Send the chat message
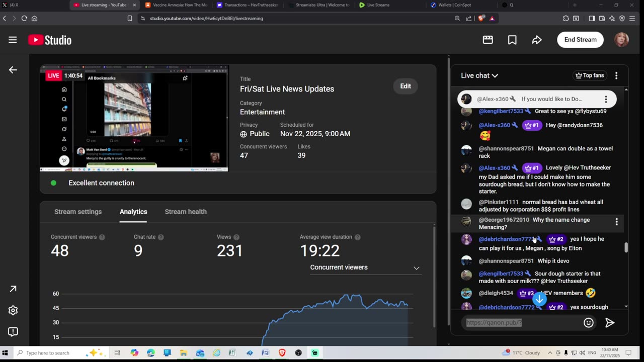Screen dimensions: 644x362 click(x=610, y=323)
